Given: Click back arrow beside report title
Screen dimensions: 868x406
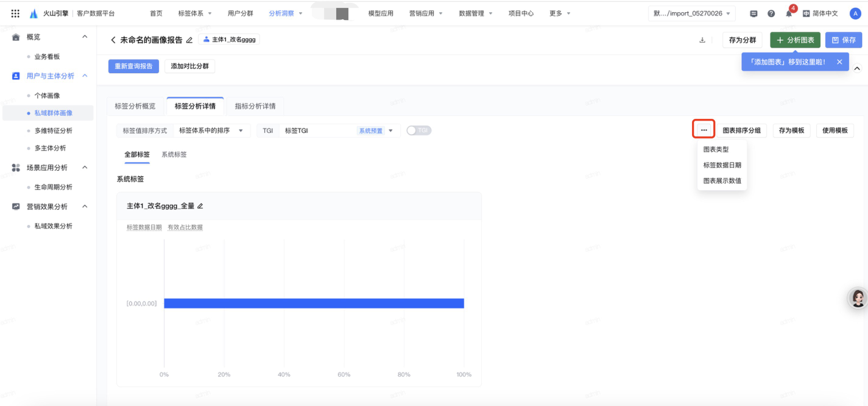Looking at the screenshot, I should [113, 40].
